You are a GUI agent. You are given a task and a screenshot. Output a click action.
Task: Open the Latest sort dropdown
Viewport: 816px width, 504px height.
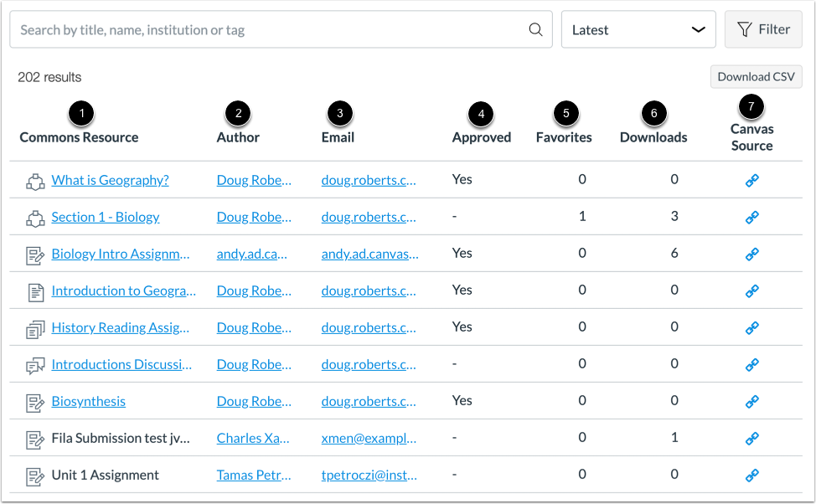click(638, 28)
